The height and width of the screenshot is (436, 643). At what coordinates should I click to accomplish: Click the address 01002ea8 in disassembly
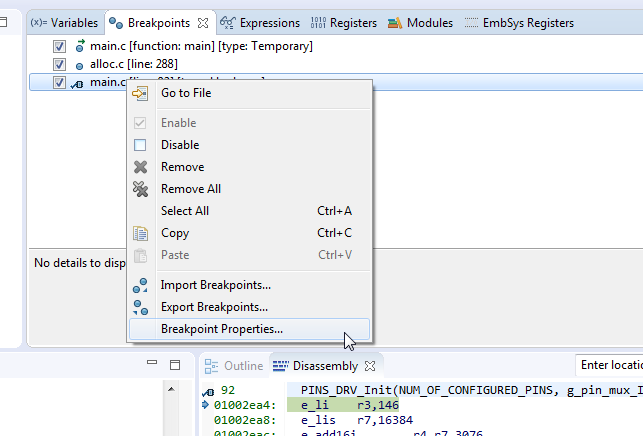245,420
